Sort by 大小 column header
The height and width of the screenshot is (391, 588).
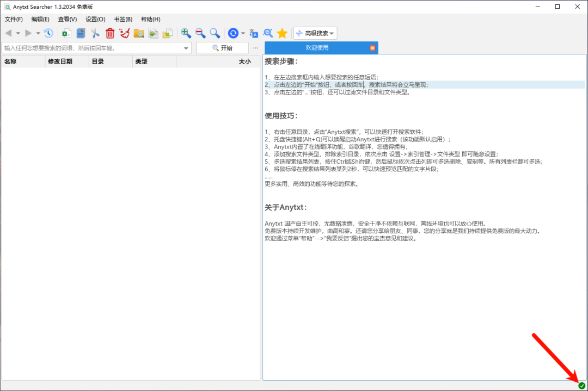[218, 61]
